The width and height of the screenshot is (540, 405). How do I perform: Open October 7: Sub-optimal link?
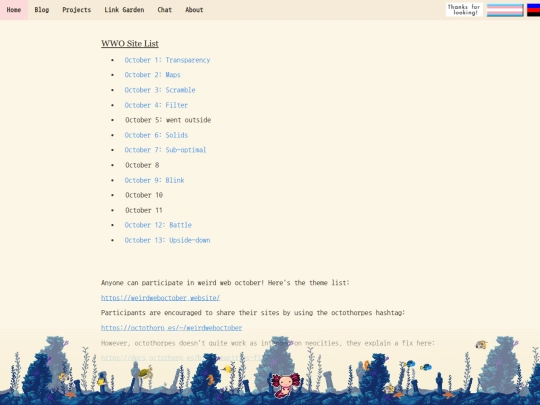[x=165, y=150]
